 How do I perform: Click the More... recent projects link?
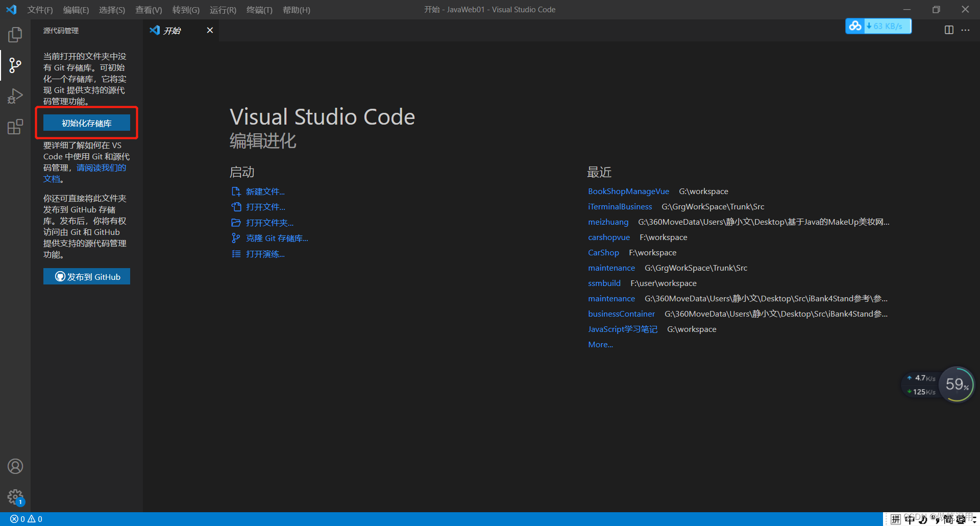coord(600,344)
